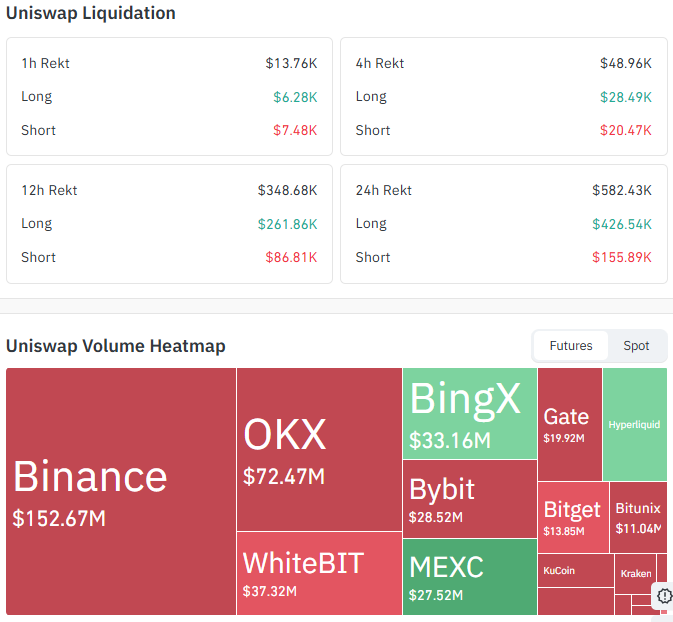Screen dimensions: 673x622
Task: Click the Uniswap Liquidation heading
Action: 91,13
